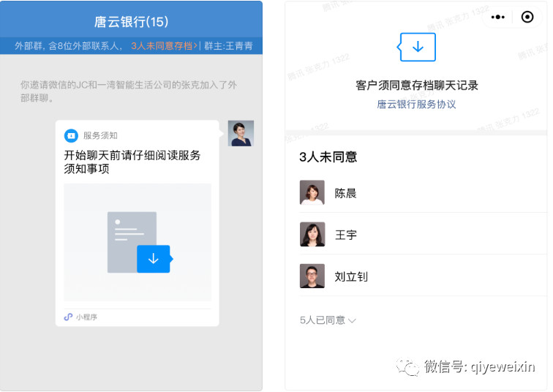Open 刘立钊's avatar

click(x=312, y=276)
